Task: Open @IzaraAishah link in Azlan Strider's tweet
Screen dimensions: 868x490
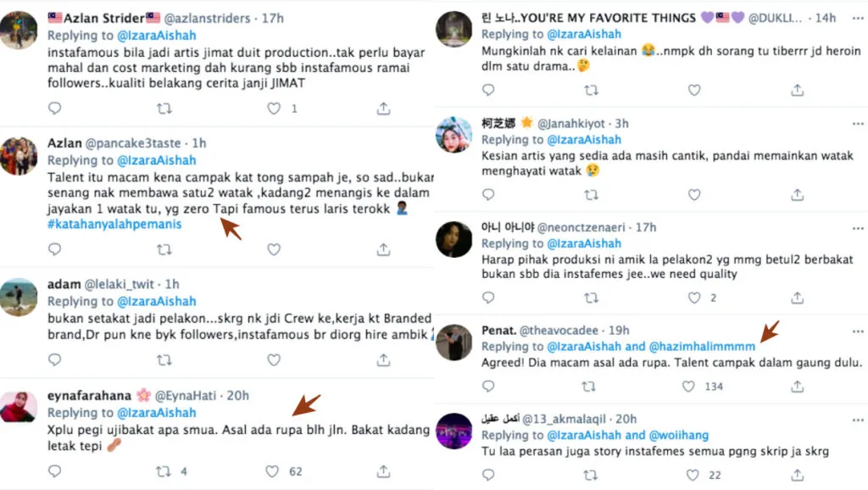Action: click(156, 36)
